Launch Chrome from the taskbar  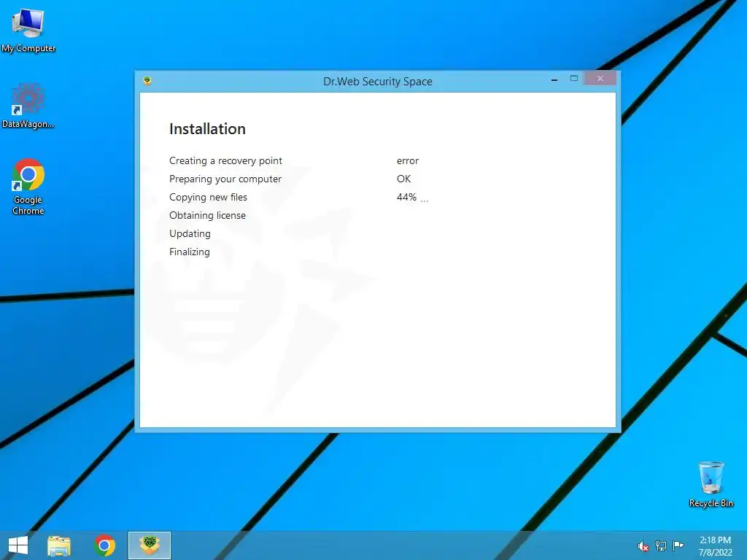point(104,545)
